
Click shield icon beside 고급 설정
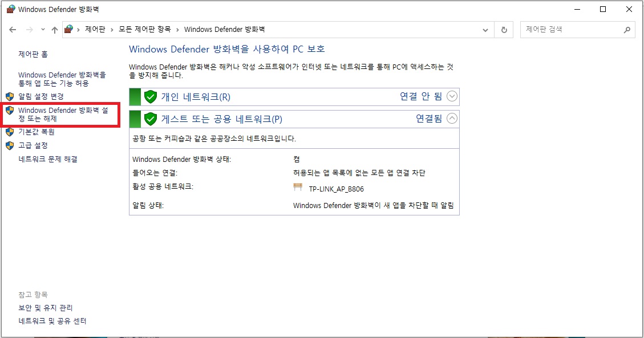click(10, 145)
